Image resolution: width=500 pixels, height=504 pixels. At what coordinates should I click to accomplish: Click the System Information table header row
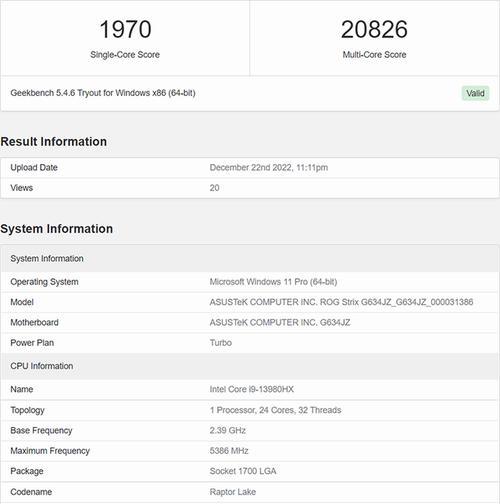(x=250, y=258)
